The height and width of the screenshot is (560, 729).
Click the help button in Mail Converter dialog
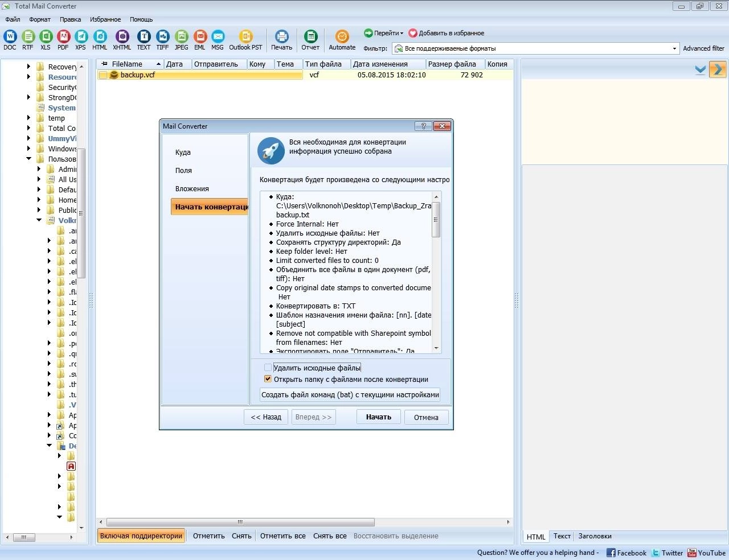423,126
